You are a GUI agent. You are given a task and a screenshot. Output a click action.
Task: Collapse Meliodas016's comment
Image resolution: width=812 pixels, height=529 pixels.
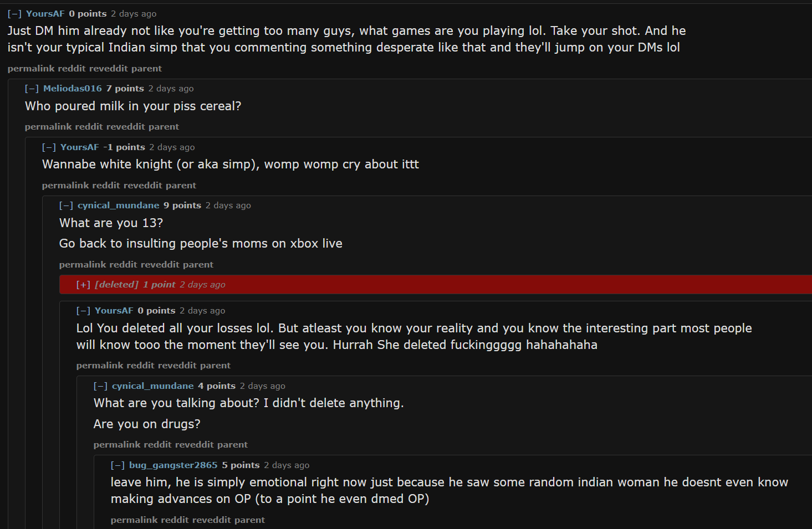click(32, 89)
